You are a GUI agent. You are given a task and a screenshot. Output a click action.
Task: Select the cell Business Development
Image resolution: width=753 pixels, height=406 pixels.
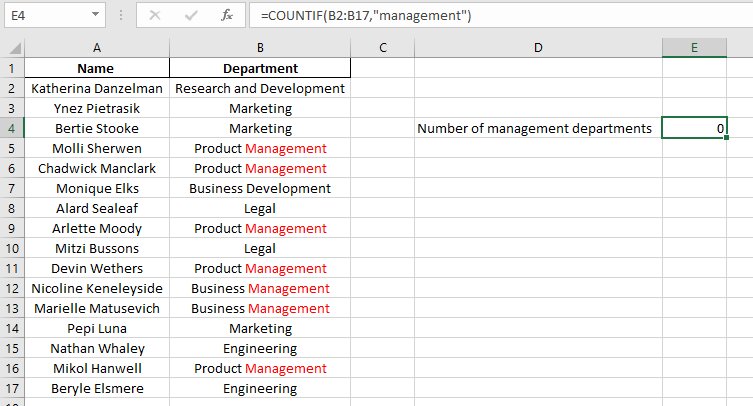coord(260,188)
